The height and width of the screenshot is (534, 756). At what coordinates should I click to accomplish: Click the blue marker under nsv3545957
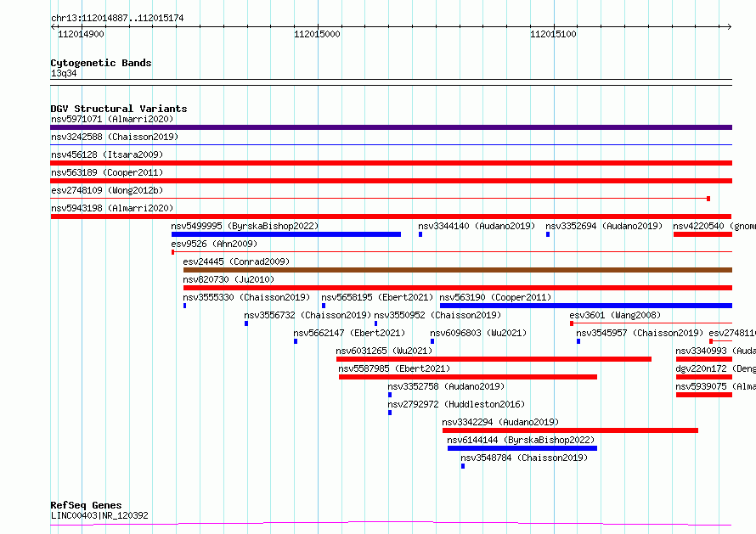pyautogui.click(x=578, y=341)
